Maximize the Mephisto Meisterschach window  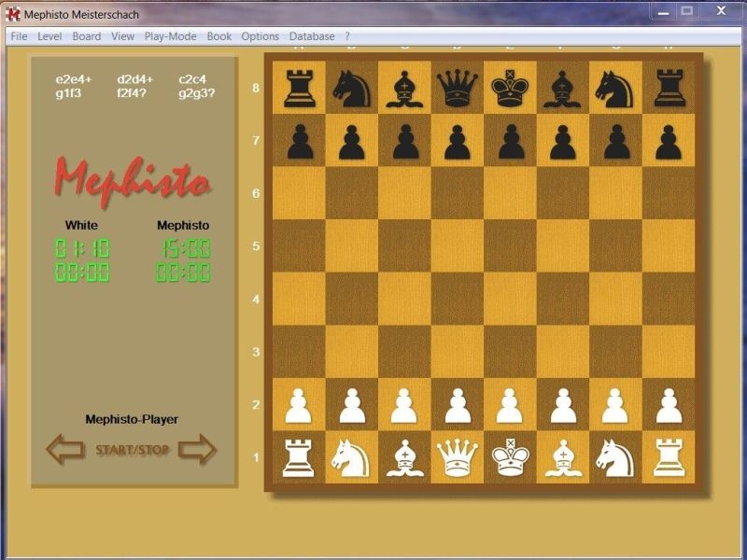[686, 11]
